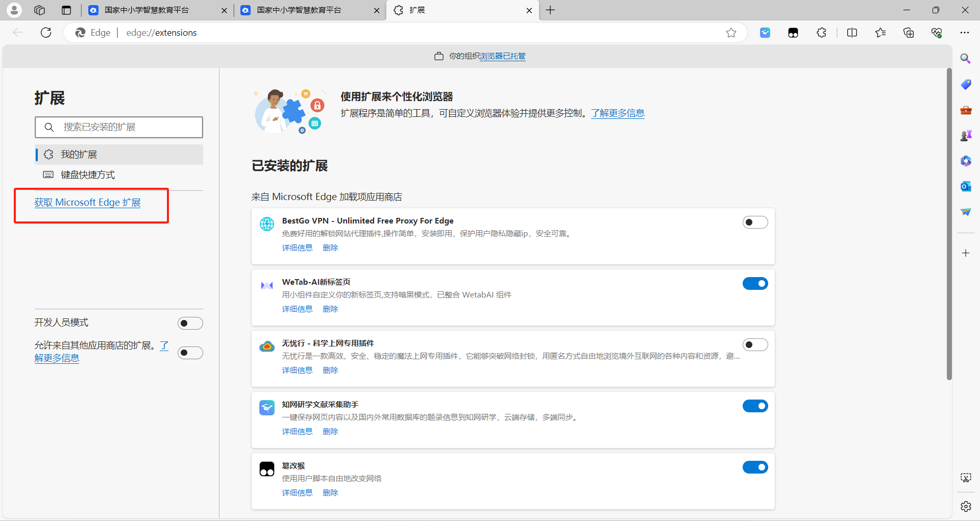
Task: Open 详细信息 for WeTab-AI新标签页
Action: coord(297,309)
